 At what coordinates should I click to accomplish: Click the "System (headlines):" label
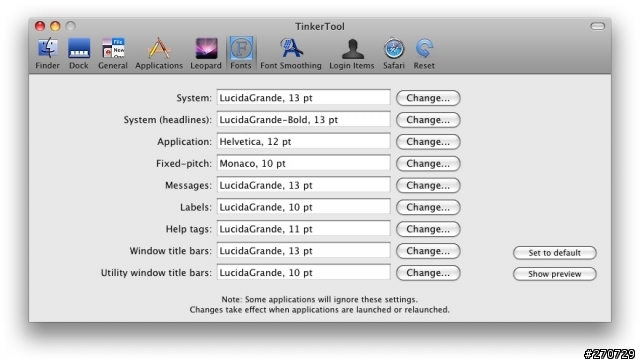[x=168, y=120]
